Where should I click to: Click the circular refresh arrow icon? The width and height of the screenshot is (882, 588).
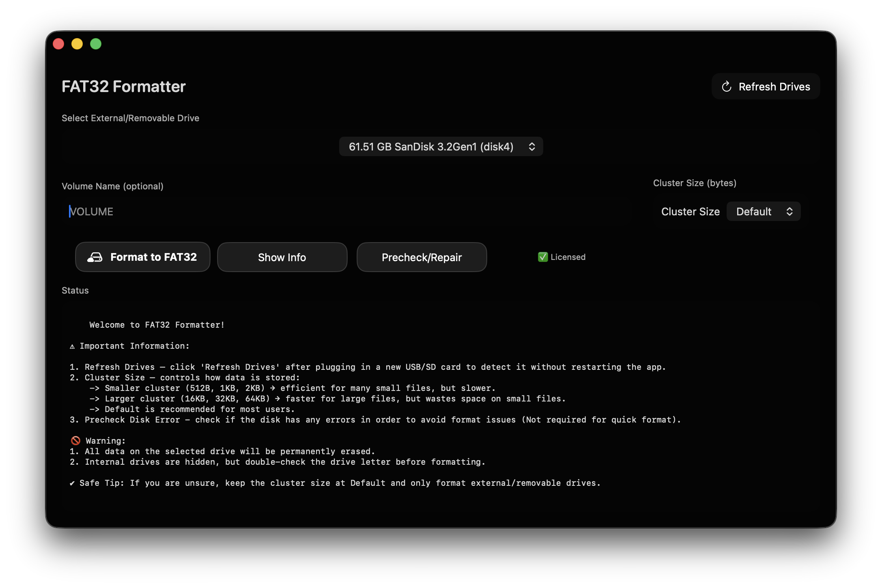tap(727, 86)
